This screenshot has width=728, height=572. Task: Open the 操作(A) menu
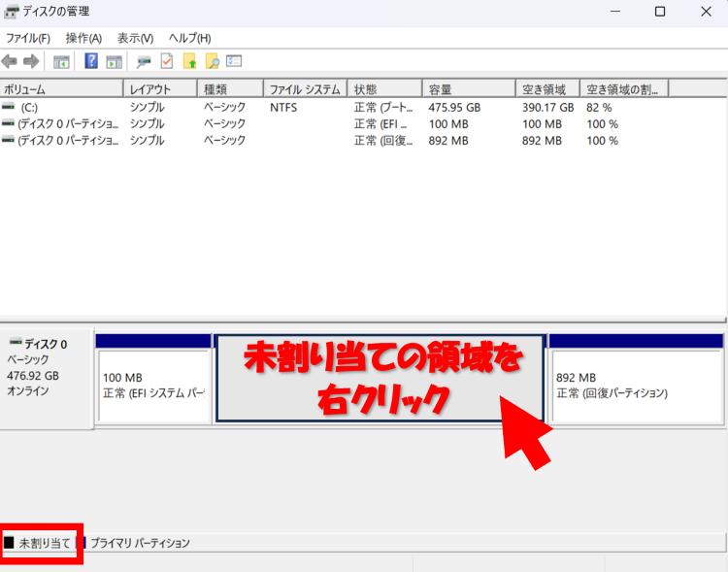(x=83, y=38)
